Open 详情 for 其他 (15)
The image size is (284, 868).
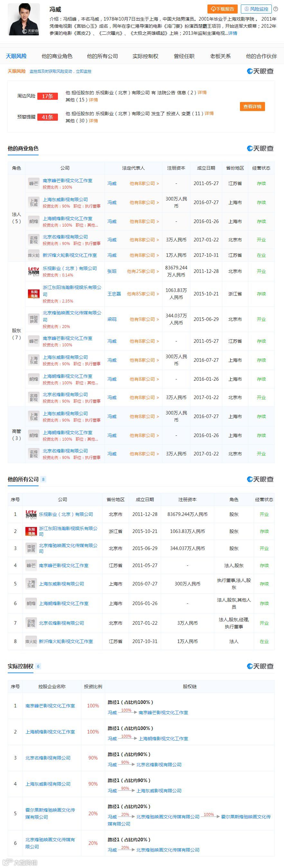93,100
